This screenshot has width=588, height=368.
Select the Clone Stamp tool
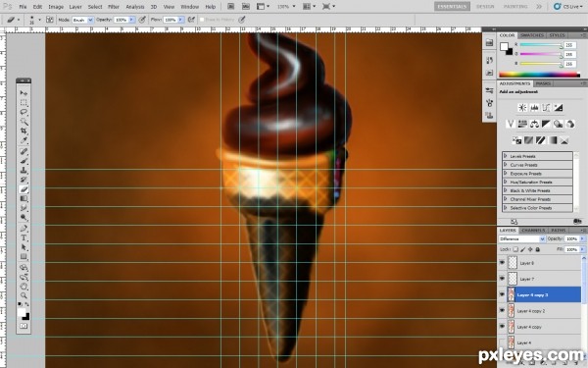[24, 170]
